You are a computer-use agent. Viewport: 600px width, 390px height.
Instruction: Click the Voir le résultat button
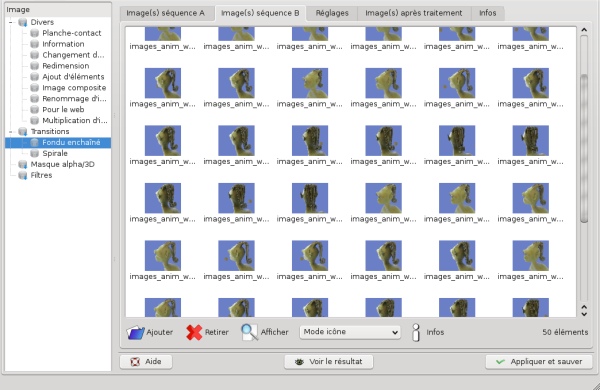point(329,362)
